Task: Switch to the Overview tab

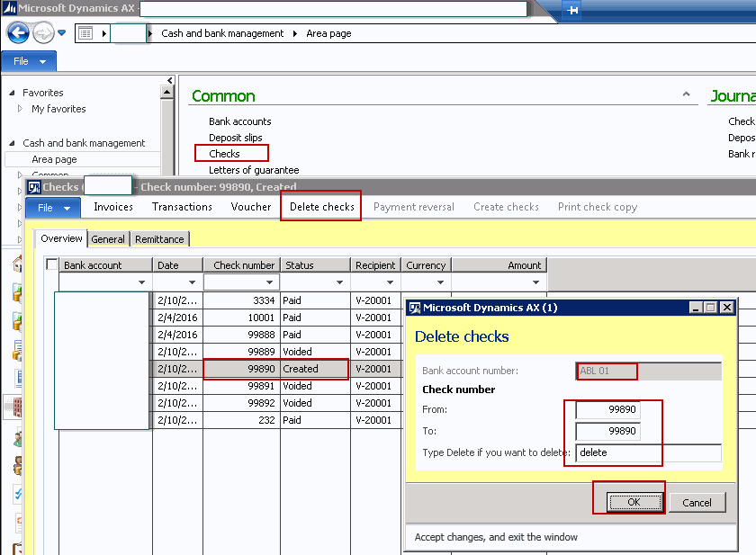Action: coord(61,238)
